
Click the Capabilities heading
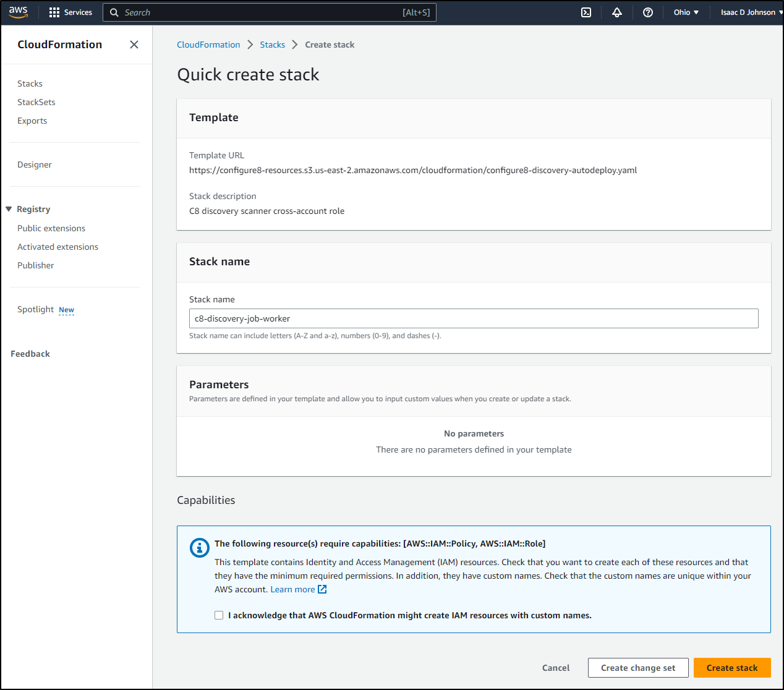coord(206,500)
